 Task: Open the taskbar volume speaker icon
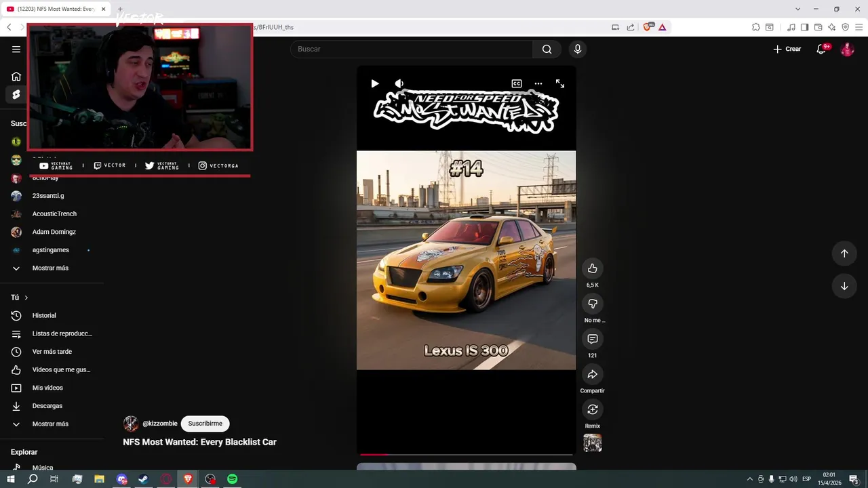pos(793,479)
